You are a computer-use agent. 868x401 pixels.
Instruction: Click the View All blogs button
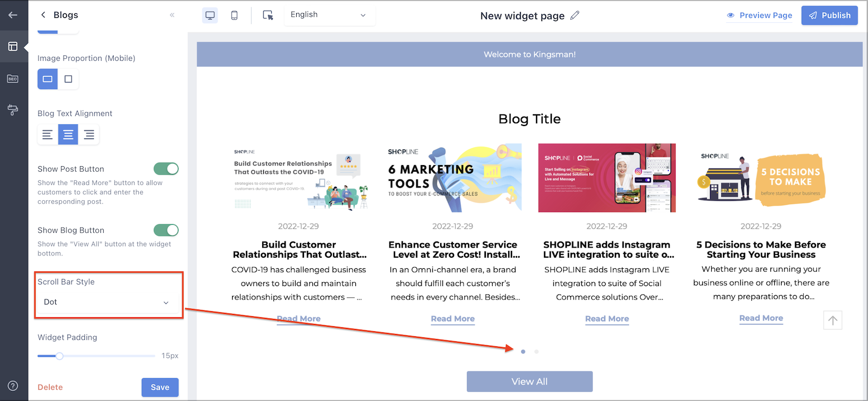click(x=529, y=381)
